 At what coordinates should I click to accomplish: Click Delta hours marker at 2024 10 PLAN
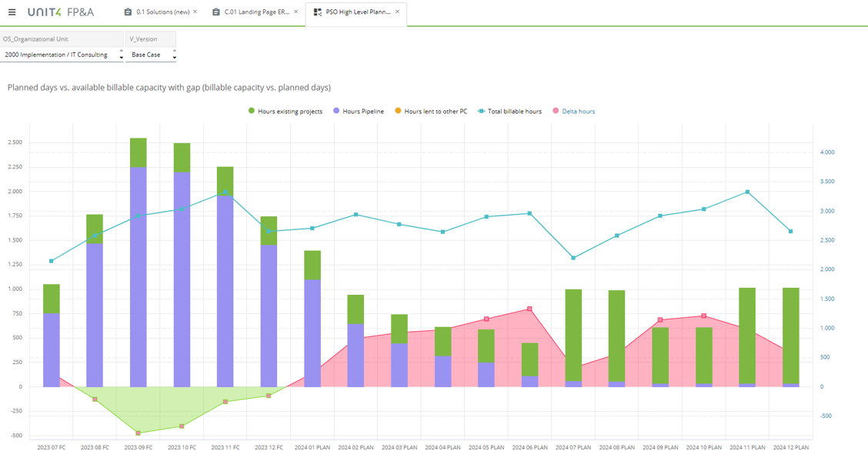point(704,316)
